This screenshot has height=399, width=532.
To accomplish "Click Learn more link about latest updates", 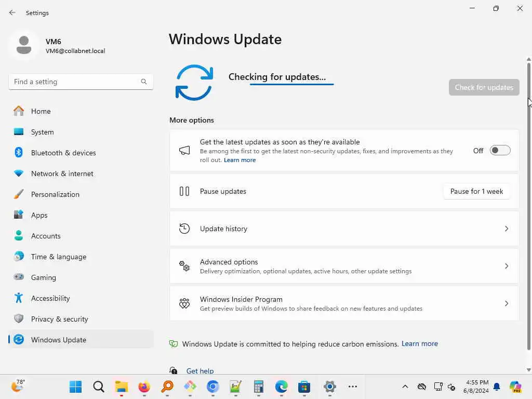I will 240,160.
